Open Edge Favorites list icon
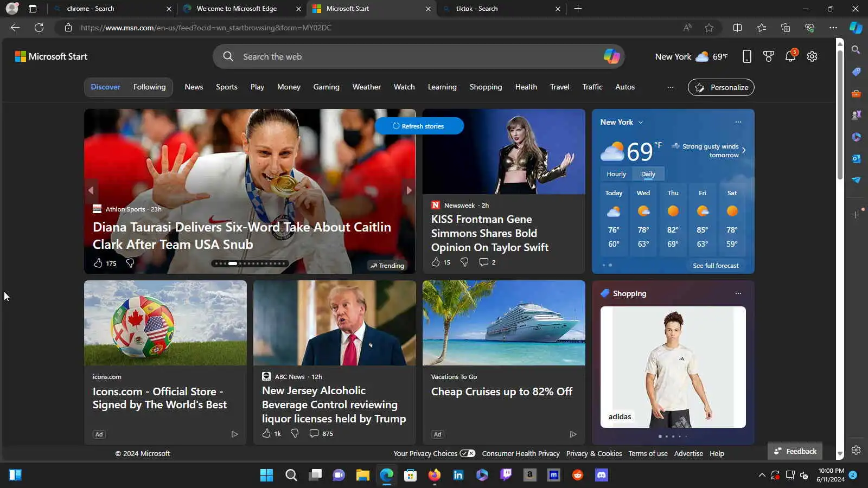Viewport: 868px width, 488px height. click(x=762, y=28)
